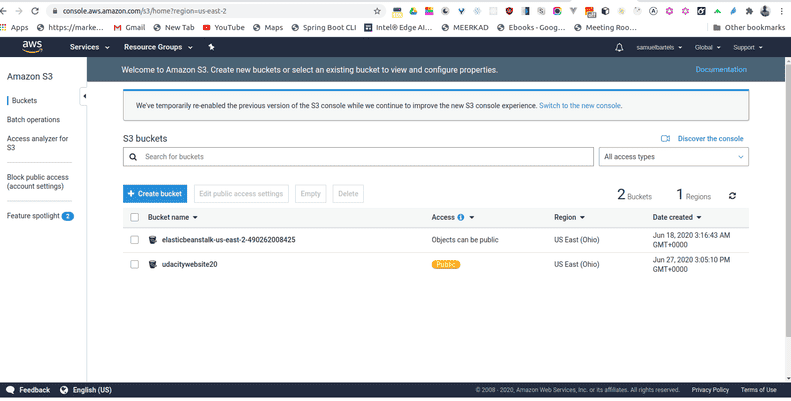791x401 pixels.
Task: Click the udacitywebsite20 bucket icon
Action: pos(152,264)
